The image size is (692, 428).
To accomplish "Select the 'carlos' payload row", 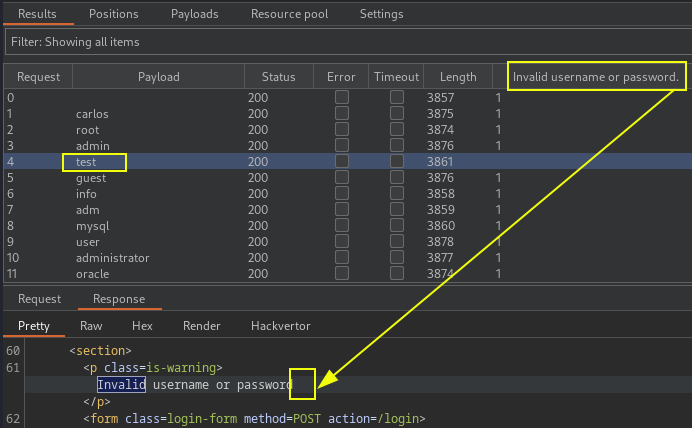I will (x=348, y=113).
